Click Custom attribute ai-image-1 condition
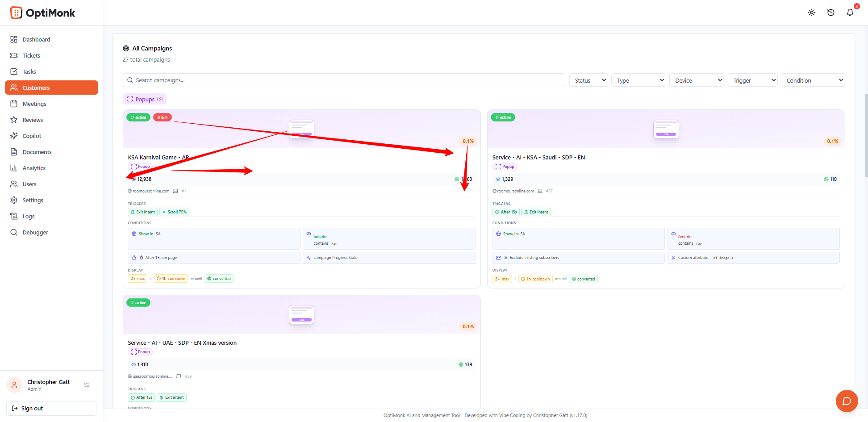Viewport: 868px width, 422px height. 753,258
